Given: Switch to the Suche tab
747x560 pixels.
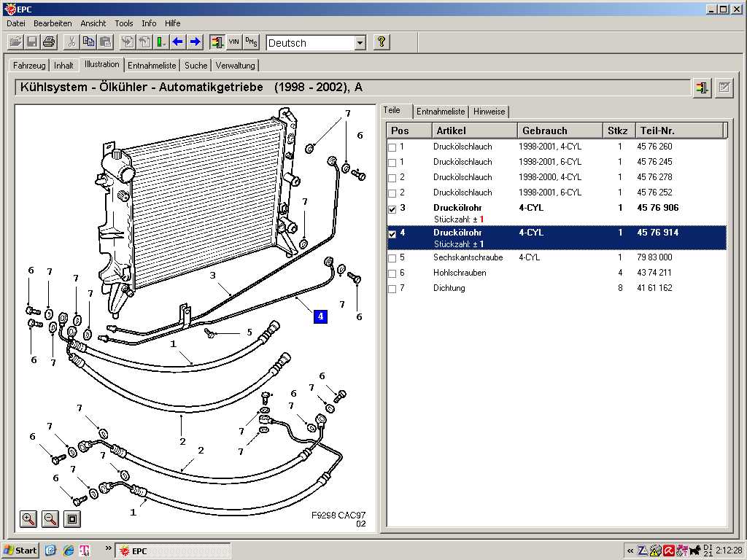Looking at the screenshot, I should (x=196, y=66).
